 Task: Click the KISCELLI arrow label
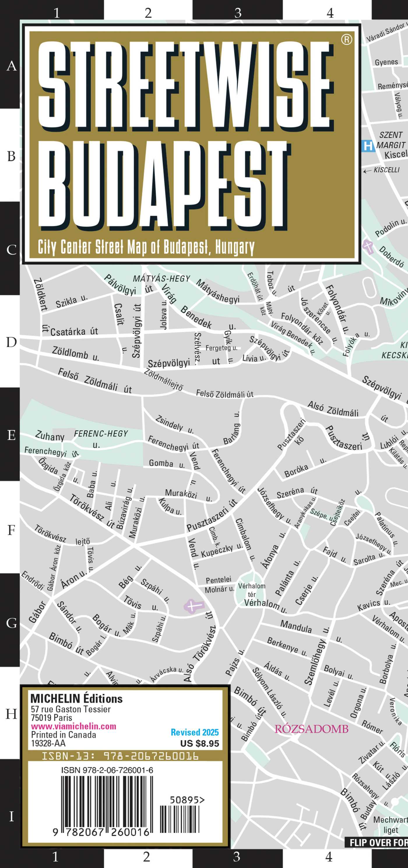[x=382, y=170]
